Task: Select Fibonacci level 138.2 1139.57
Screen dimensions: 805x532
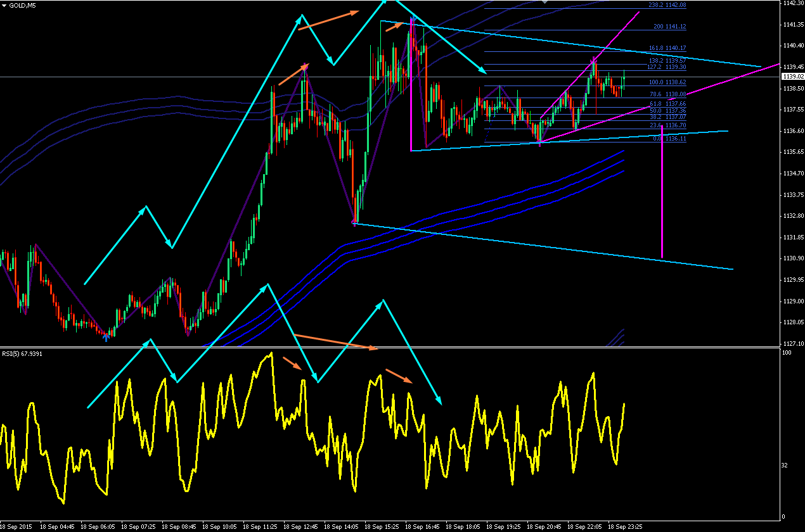Action: pos(667,60)
